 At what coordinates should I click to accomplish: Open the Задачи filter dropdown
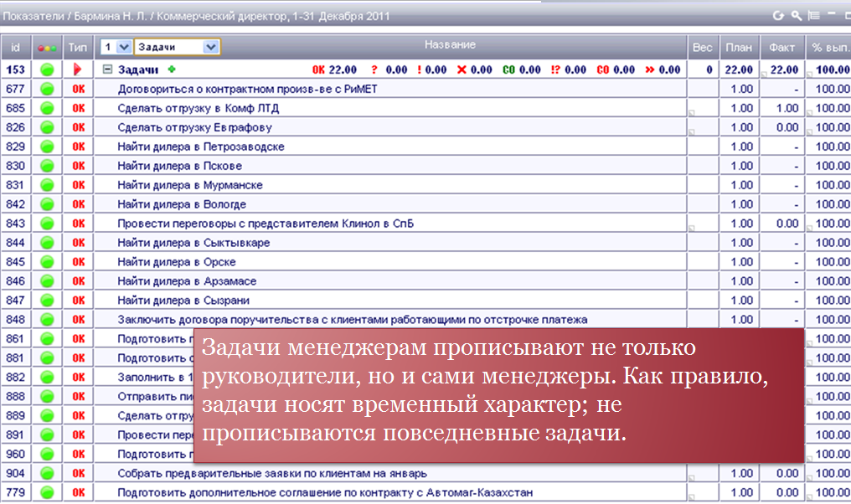coord(177,47)
